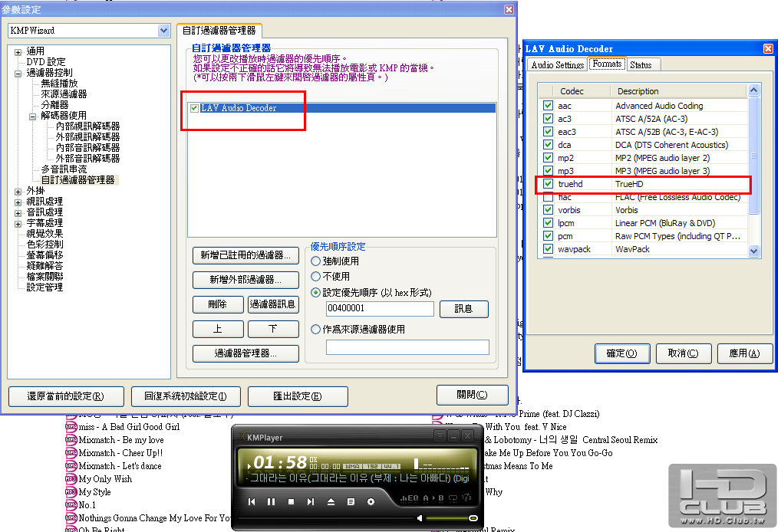
Task: Toggle the dca codec checkbox
Action: point(548,144)
